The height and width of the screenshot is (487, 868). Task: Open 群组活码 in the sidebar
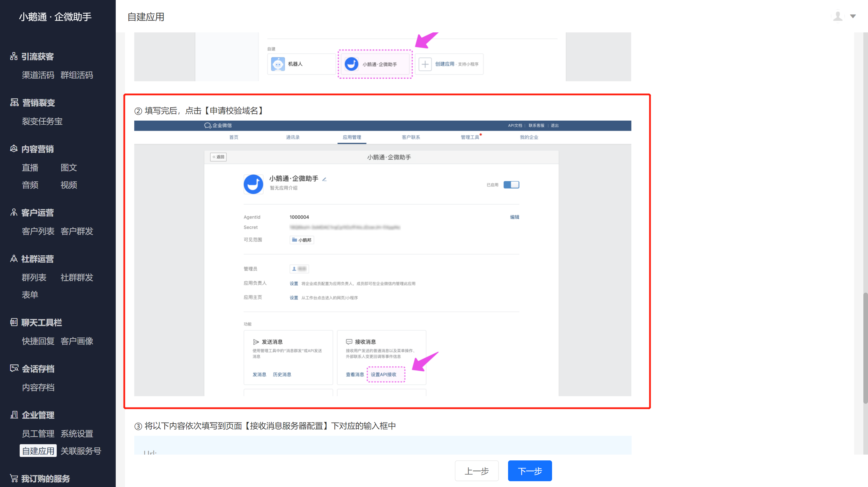[77, 75]
